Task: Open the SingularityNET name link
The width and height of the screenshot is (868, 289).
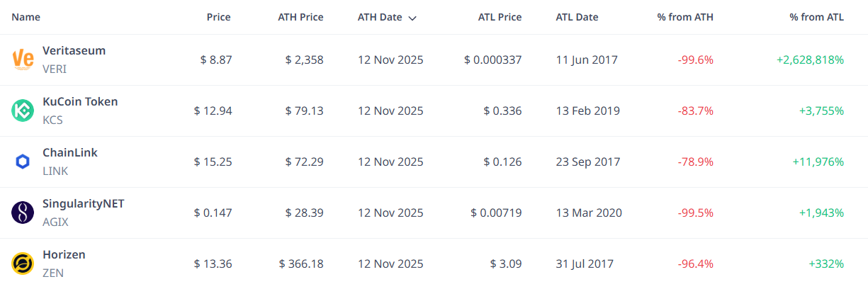Action: (83, 204)
